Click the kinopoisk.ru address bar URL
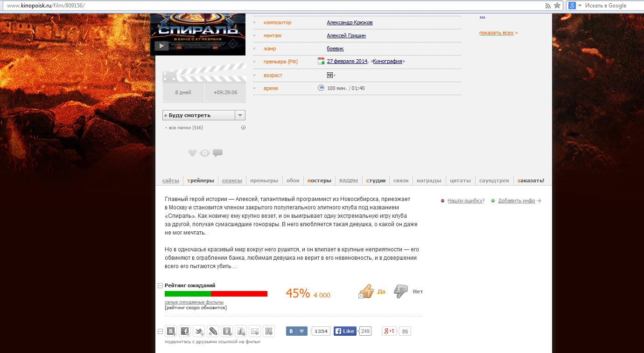The height and width of the screenshot is (353, 644). (46, 6)
